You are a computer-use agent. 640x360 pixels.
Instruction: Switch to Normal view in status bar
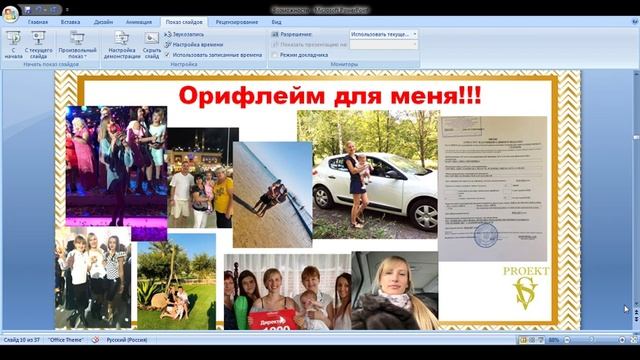click(x=523, y=340)
